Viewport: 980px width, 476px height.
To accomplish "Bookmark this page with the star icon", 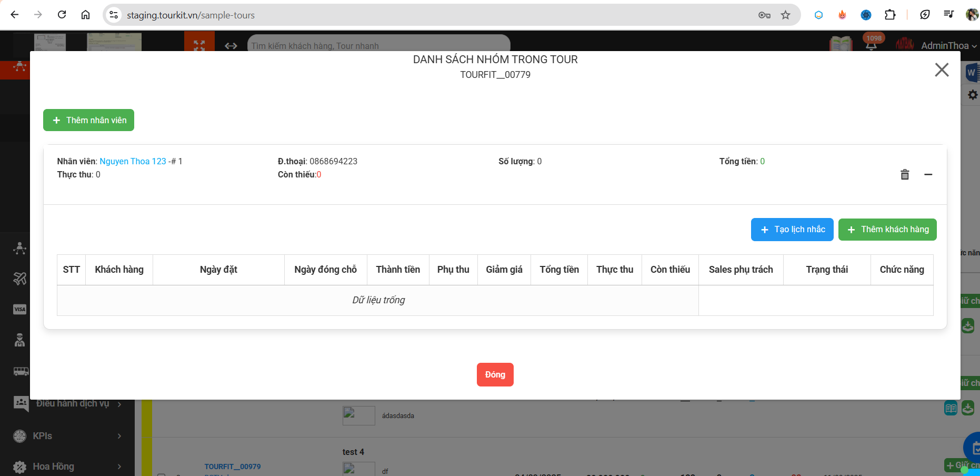I will (x=785, y=15).
